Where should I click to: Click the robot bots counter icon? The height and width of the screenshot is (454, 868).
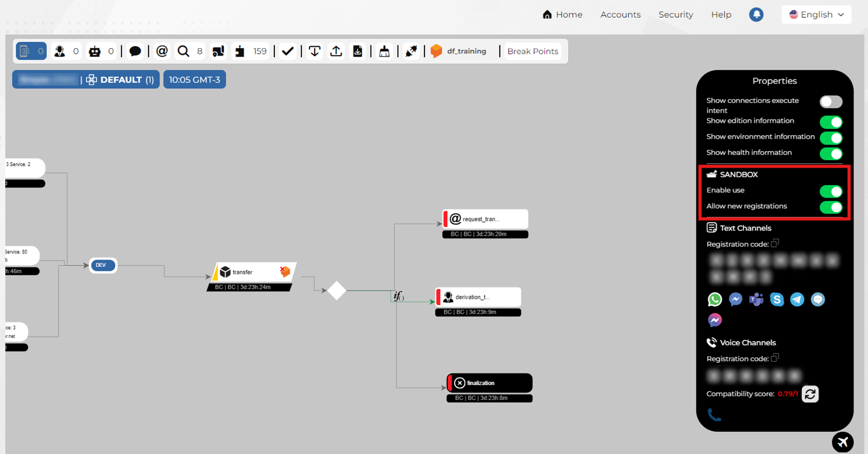[95, 51]
